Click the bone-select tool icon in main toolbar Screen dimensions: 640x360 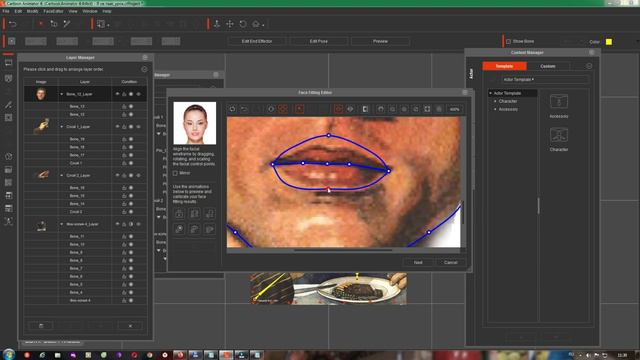pos(53,24)
